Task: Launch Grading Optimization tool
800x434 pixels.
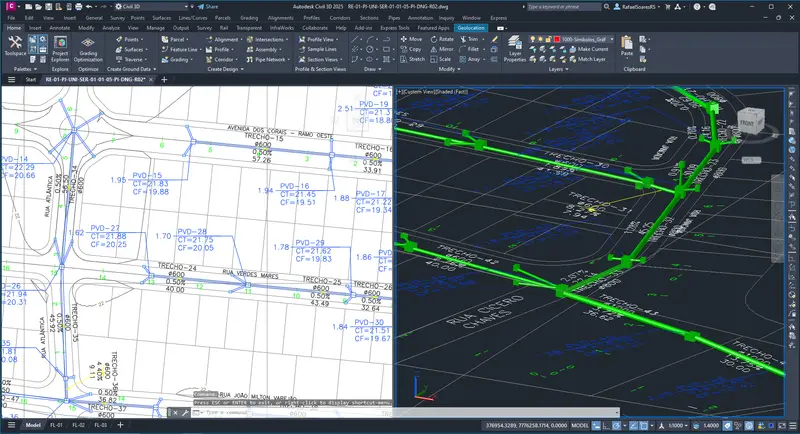Action: point(88,48)
